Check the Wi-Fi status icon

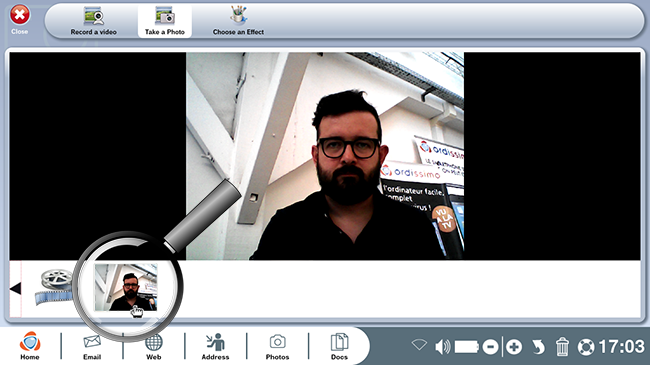click(x=419, y=345)
